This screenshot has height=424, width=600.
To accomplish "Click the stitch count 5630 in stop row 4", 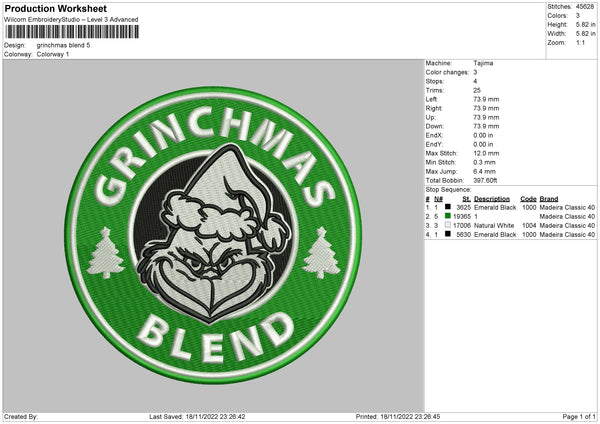I will 464,235.
